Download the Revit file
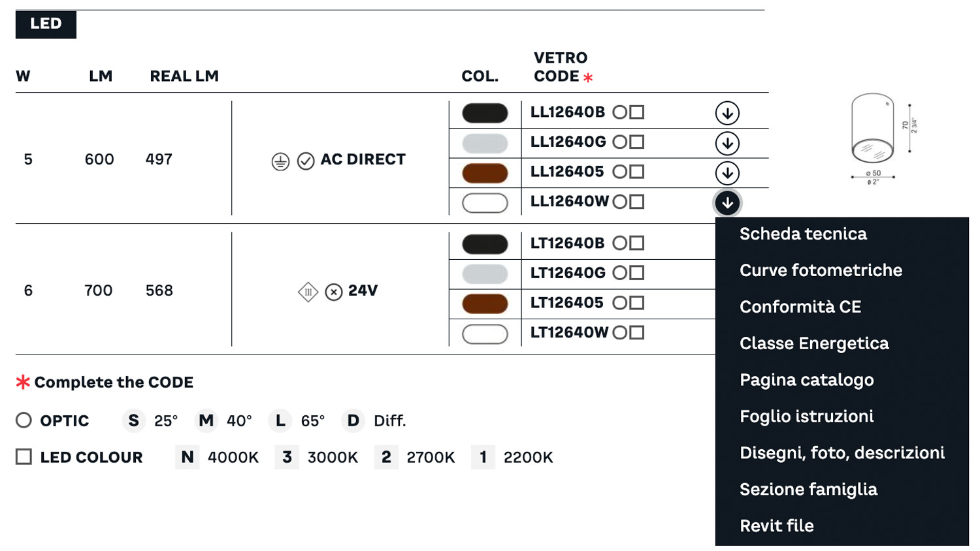The height and width of the screenshot is (551, 980). (x=776, y=526)
